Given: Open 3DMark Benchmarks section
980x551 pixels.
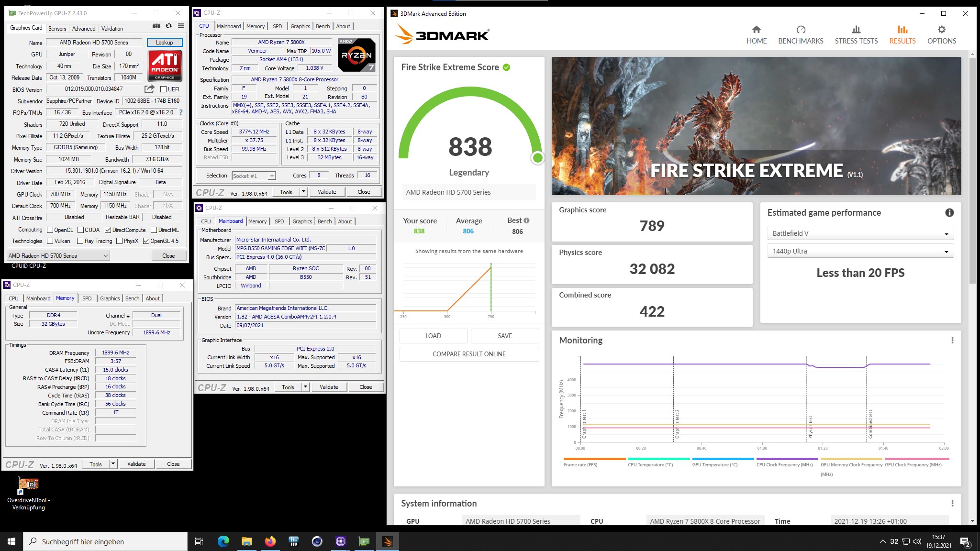Looking at the screenshot, I should click(801, 35).
